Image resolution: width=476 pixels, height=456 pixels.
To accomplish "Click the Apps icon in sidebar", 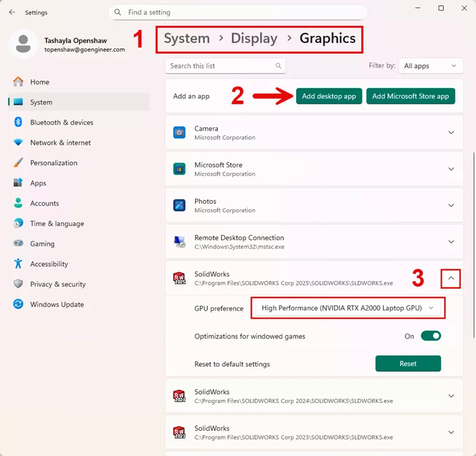I will click(x=18, y=183).
